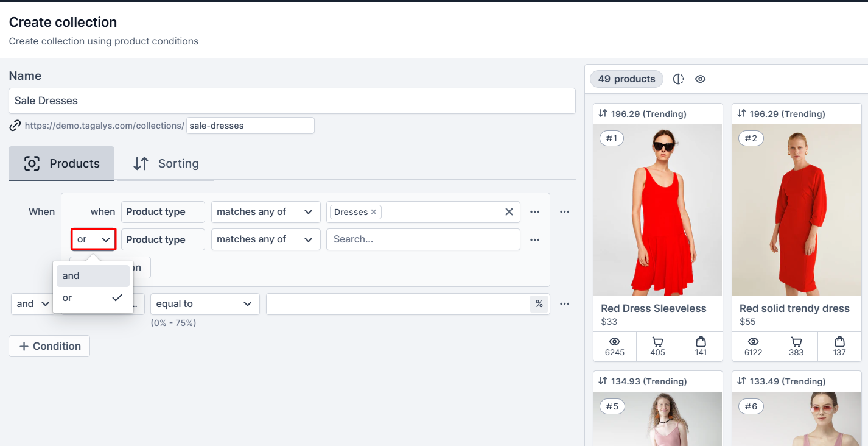Click the 6245 views count
Screen dimensions: 868x446
coord(614,352)
